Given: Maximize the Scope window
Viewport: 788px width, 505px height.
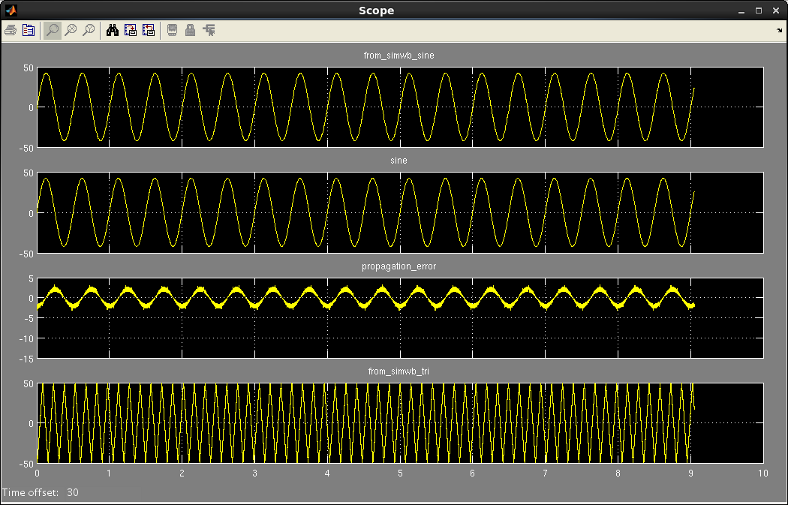Looking at the screenshot, I should click(x=759, y=11).
